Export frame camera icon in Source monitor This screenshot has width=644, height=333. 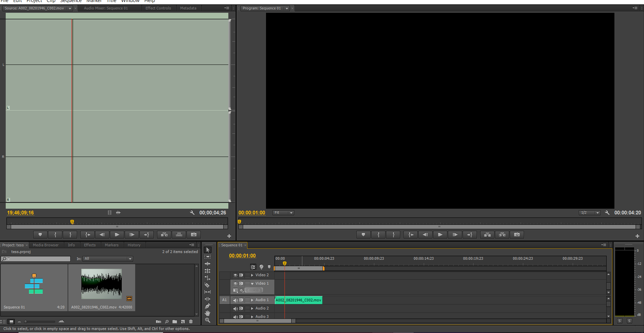click(194, 235)
